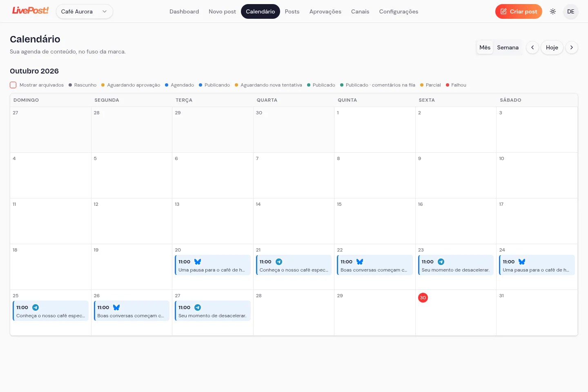Viewport: 588px width, 392px height.
Task: Click the LivePost! logo
Action: click(30, 11)
